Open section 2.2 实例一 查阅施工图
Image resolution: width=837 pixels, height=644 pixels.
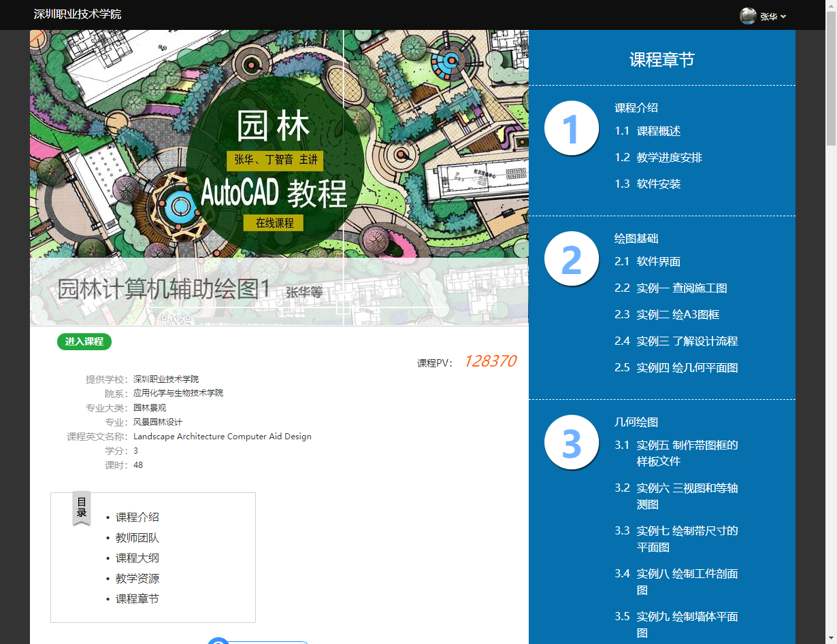[671, 288]
